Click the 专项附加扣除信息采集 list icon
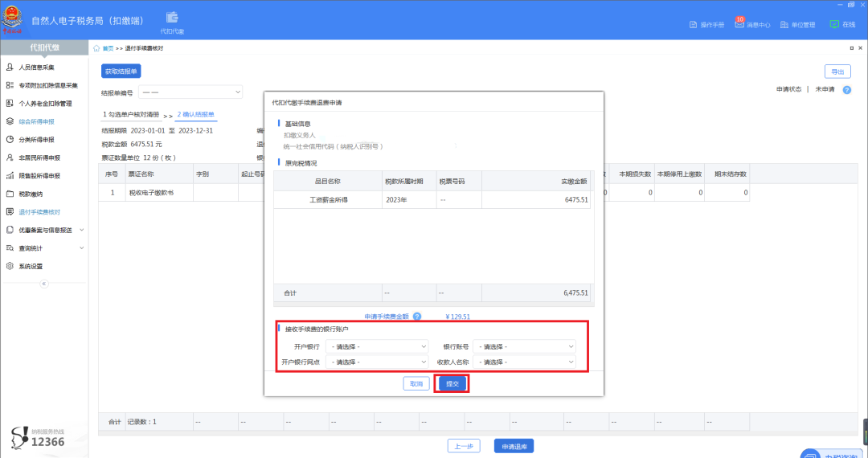This screenshot has height=458, width=868. [x=10, y=85]
